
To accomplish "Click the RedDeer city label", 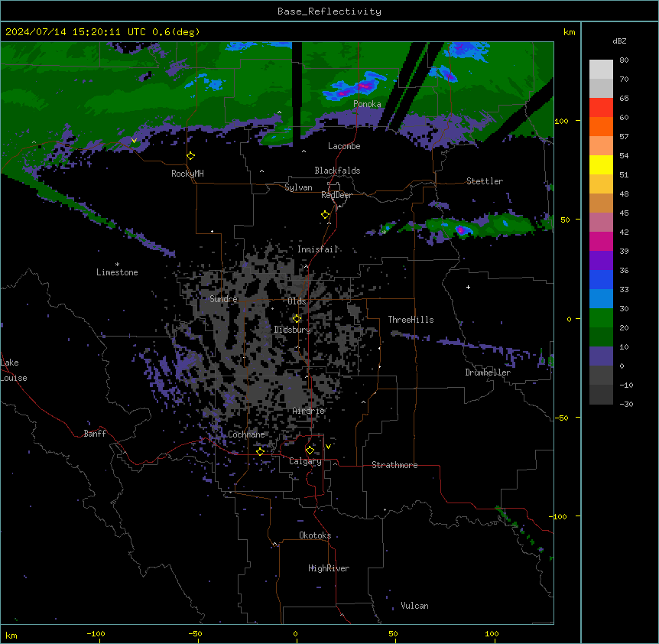I will (x=336, y=195).
